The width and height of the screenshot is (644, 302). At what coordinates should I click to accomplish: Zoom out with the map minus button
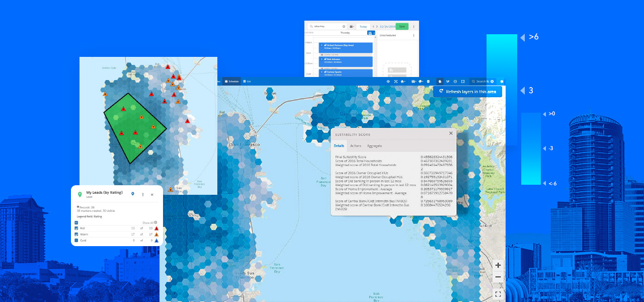pos(498,277)
